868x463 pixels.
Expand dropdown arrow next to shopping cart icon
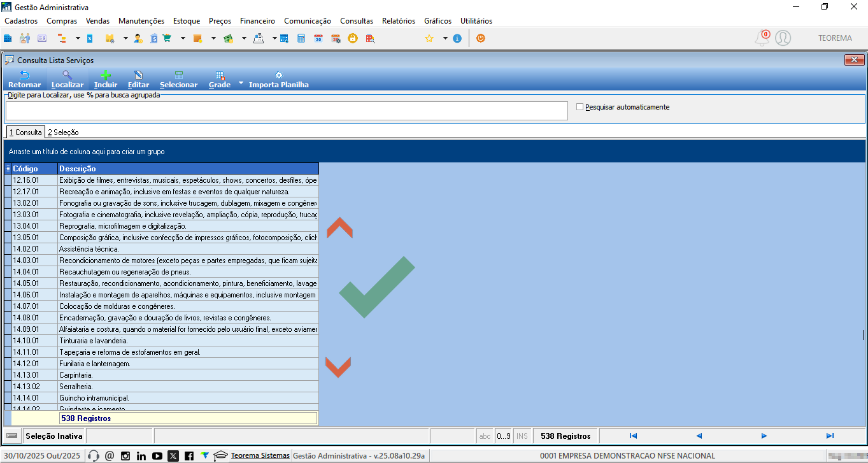click(x=183, y=38)
